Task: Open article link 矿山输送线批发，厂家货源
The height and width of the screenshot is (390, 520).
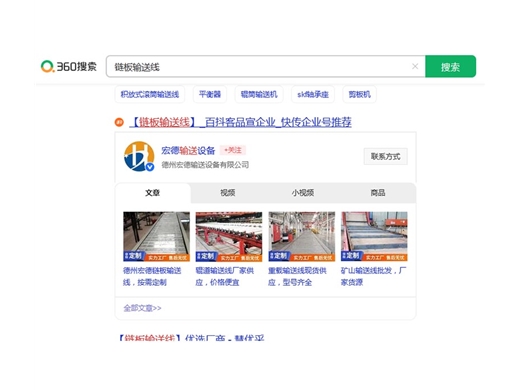Action: pos(373,276)
